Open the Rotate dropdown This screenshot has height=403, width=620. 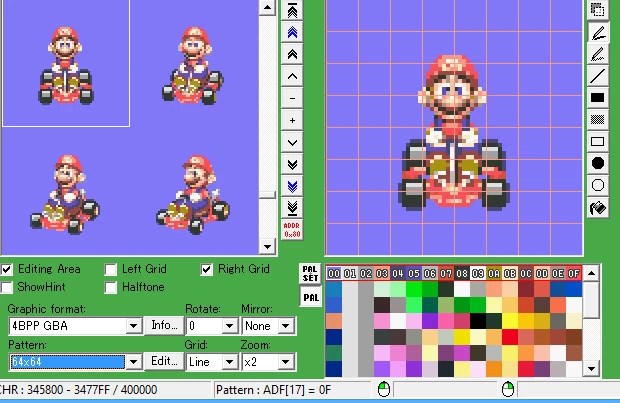point(229,326)
